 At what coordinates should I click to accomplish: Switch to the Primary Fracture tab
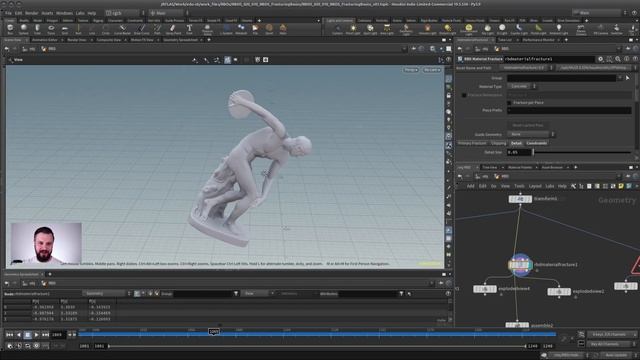click(472, 143)
